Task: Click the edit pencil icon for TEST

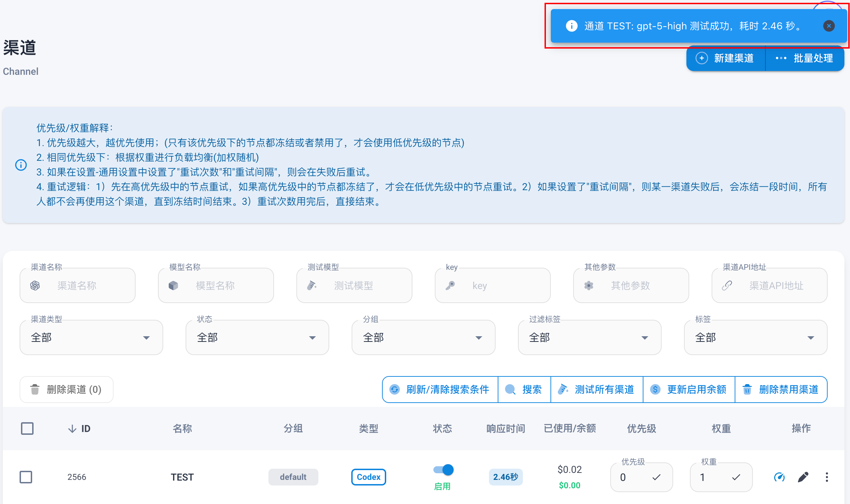Action: coord(803,477)
